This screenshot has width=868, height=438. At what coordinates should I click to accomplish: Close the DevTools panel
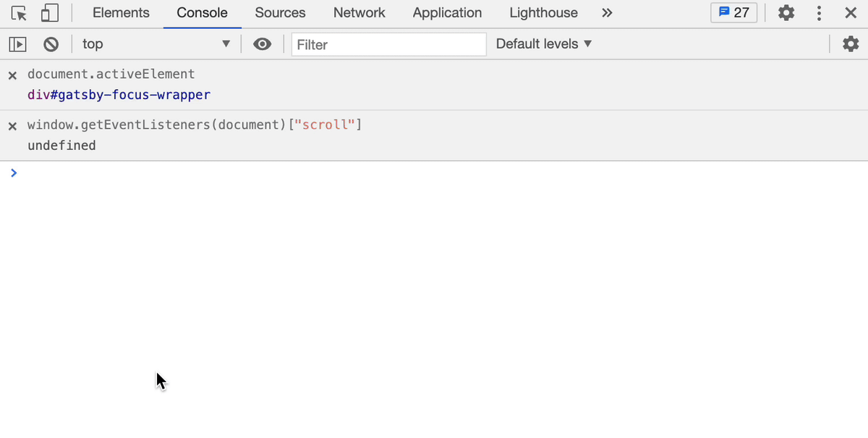[851, 13]
